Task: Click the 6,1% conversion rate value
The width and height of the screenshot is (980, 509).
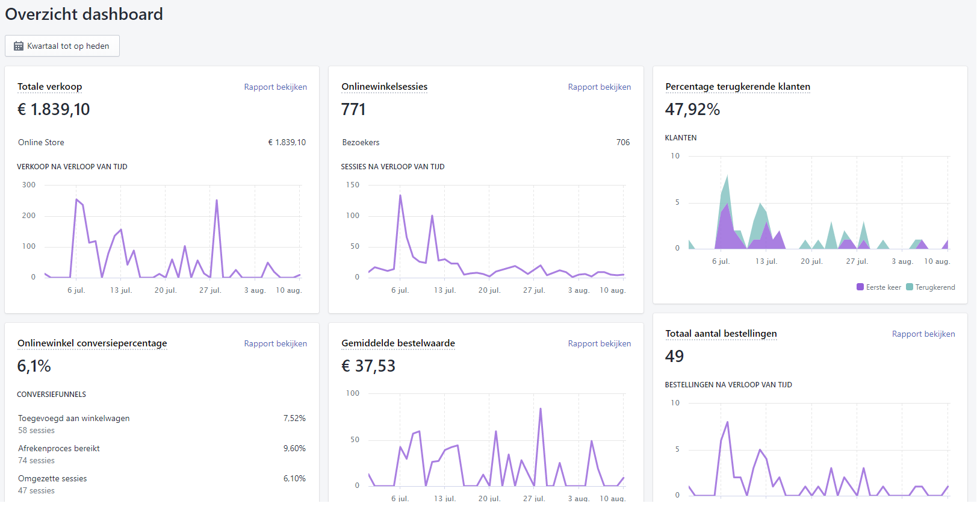Action: (x=34, y=366)
